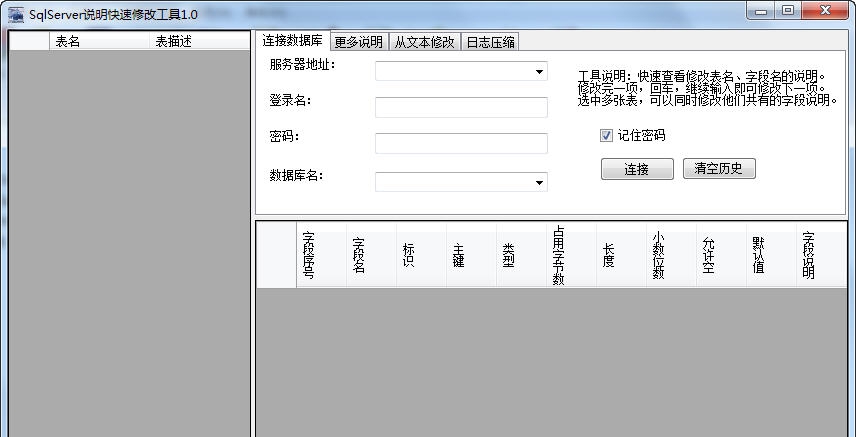
Task: Click the 字段序号 column header
Action: (322, 255)
